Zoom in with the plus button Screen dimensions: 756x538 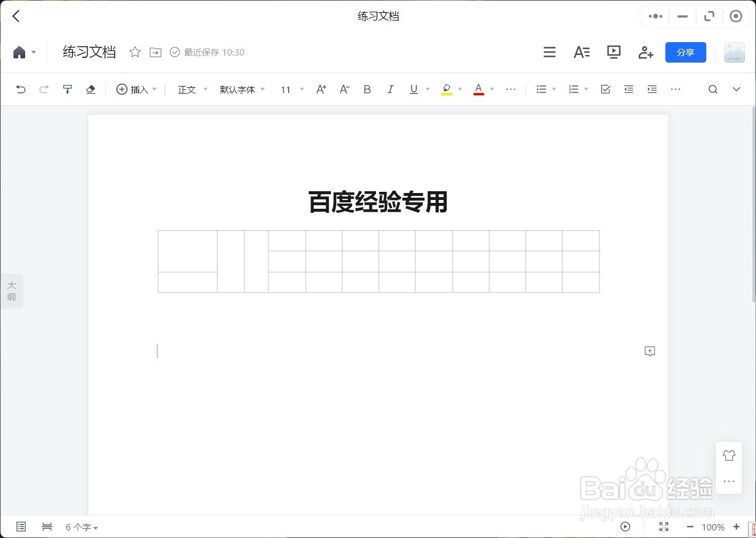click(x=736, y=527)
